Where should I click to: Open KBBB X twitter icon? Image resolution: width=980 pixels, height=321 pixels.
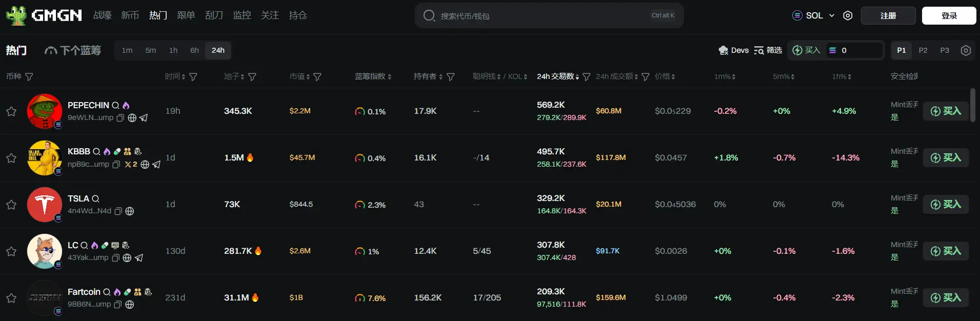(128, 165)
